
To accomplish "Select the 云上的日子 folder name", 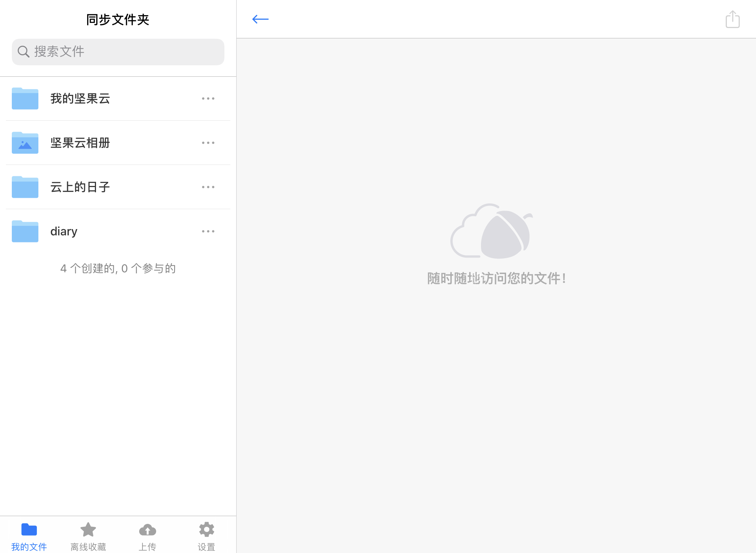I will coord(80,187).
